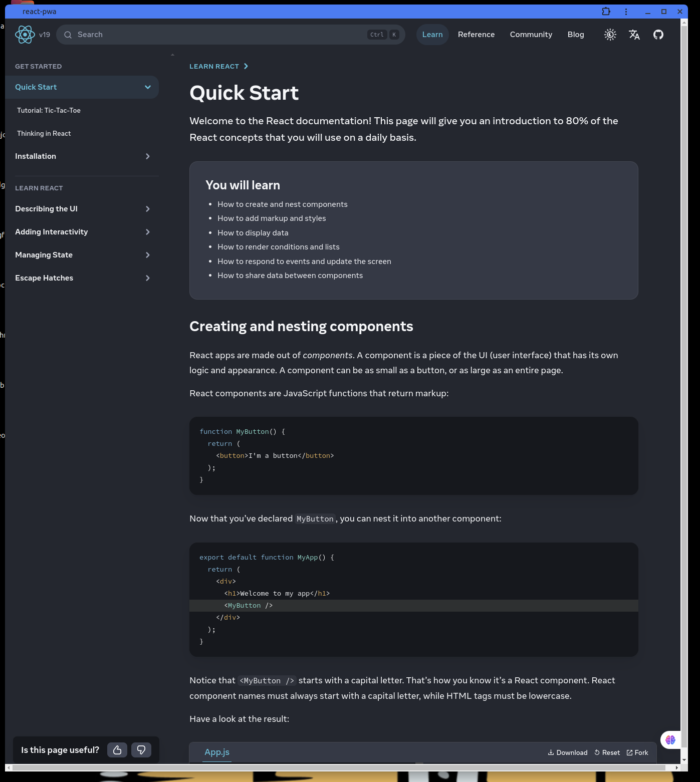
Task: Click the React logo icon
Action: coord(25,35)
